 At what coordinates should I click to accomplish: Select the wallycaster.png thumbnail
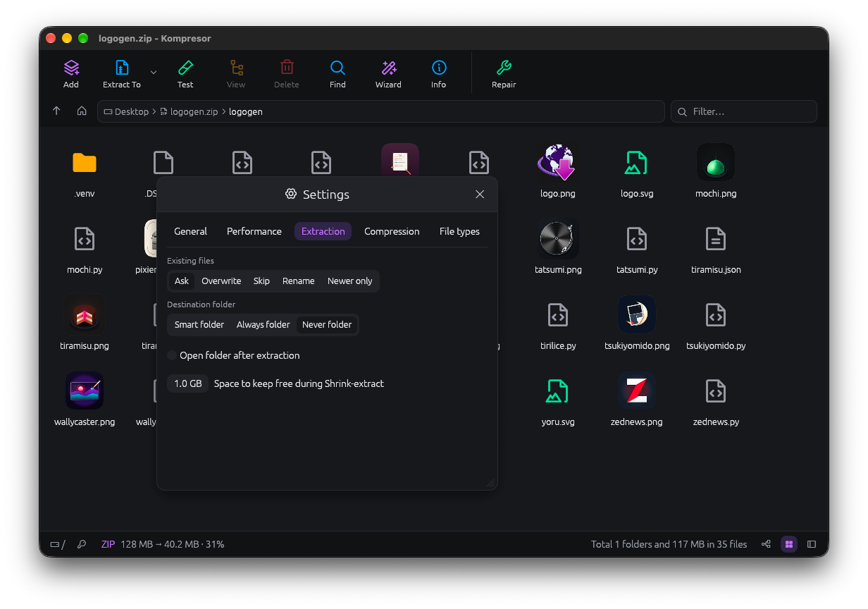click(85, 391)
